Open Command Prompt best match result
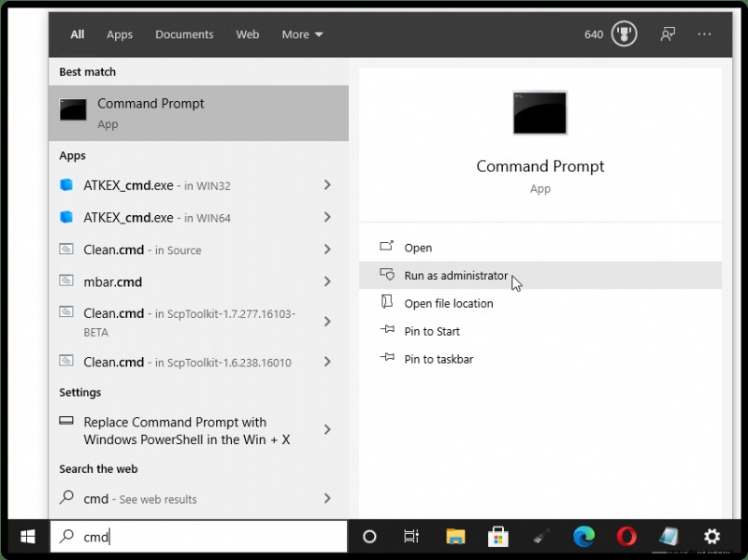Viewport: 748px width, 560px height. click(x=198, y=113)
